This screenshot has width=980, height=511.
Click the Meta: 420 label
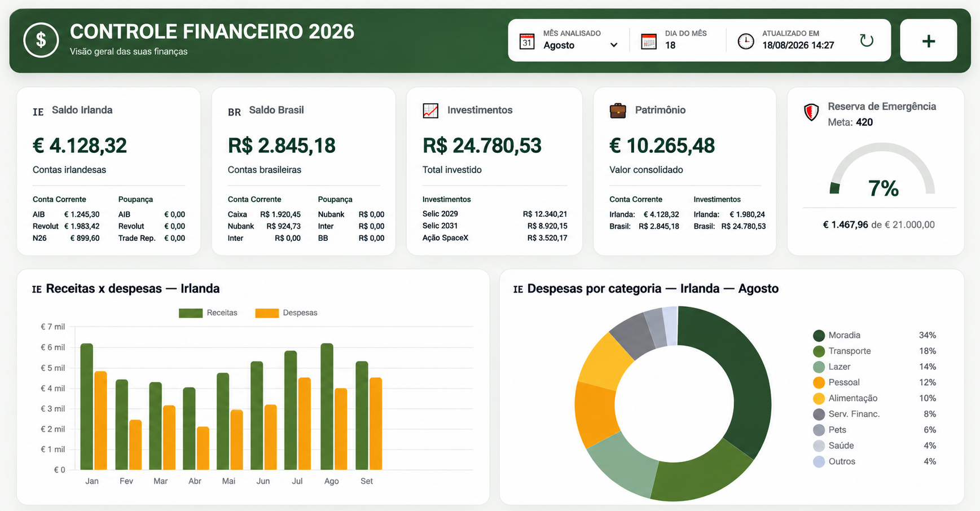850,122
